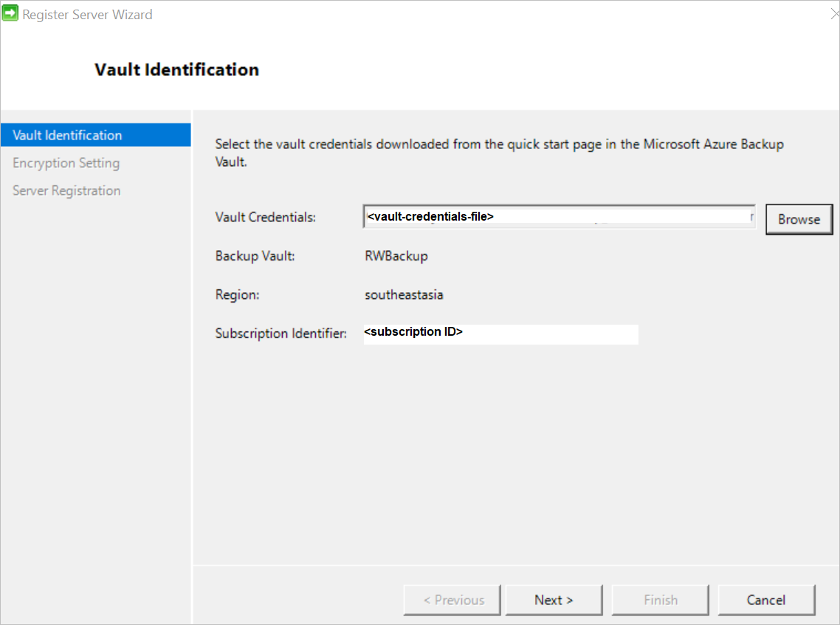Open the Encryption Setting step

tap(67, 162)
